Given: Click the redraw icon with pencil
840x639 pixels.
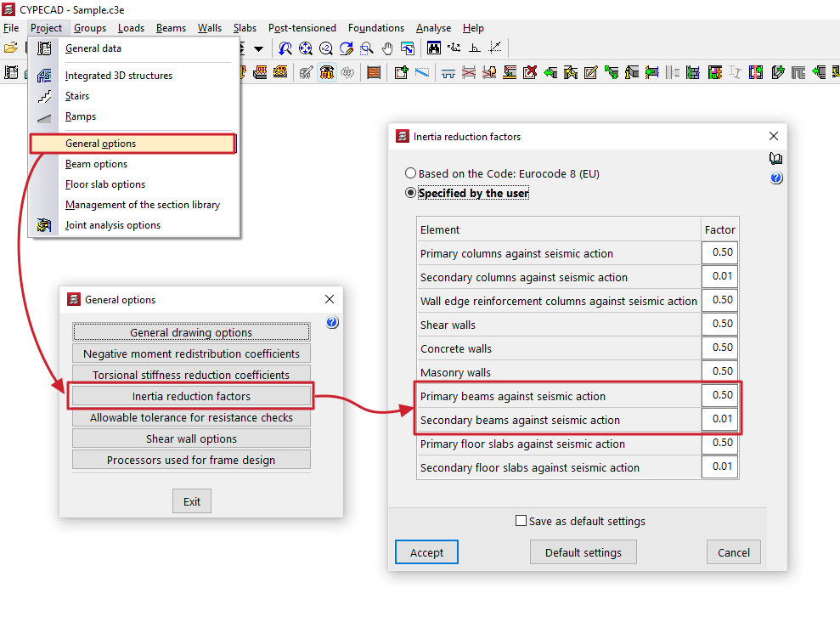Looking at the screenshot, I should [x=347, y=48].
